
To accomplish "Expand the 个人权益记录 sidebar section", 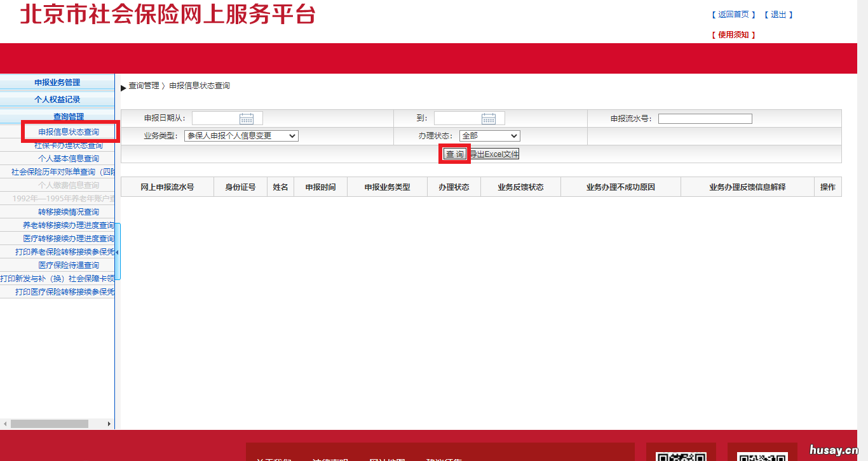I will (57, 98).
